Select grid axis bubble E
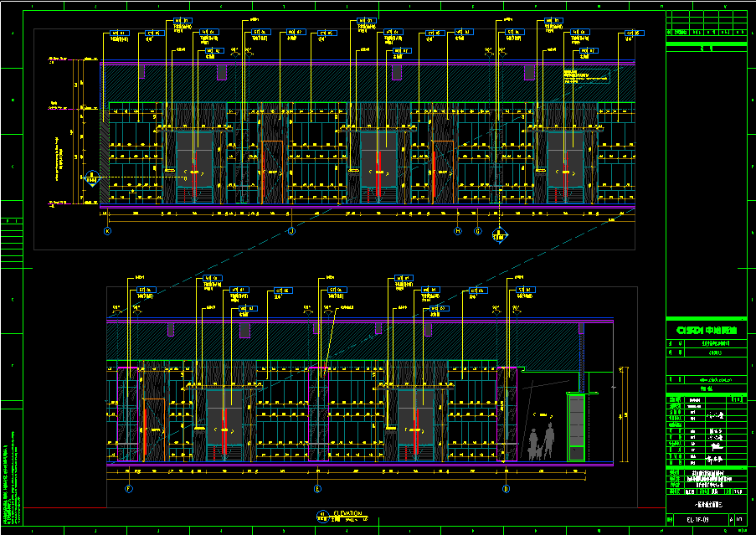Viewport: 756px width, 535px height. (317, 488)
